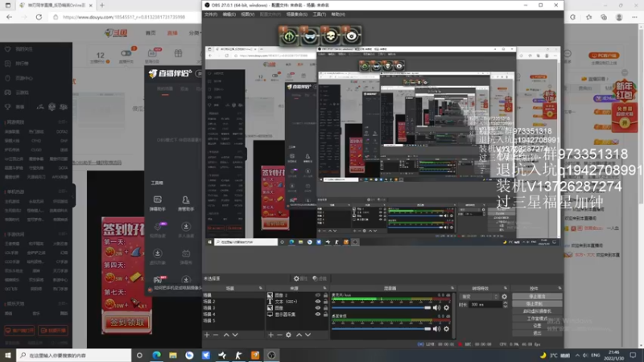Remove selected source with minus icon
This screenshot has width=644, height=362.
coord(279,335)
